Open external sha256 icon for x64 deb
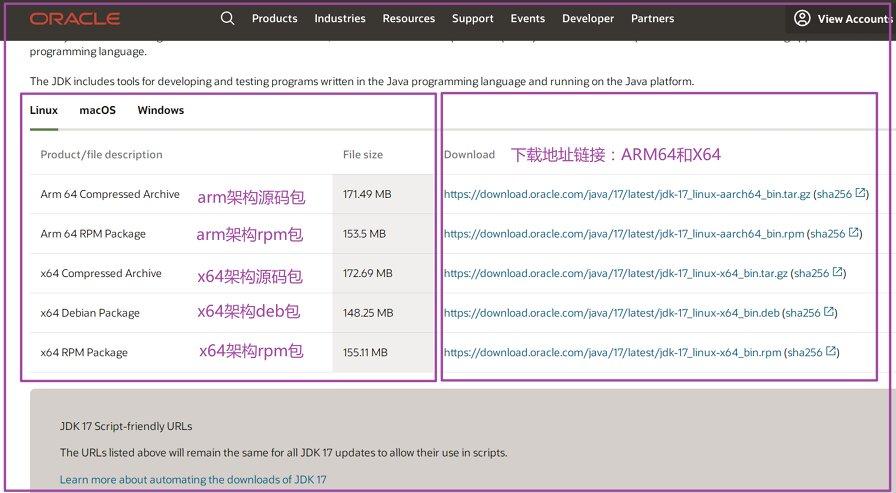896x493 pixels. point(829,312)
